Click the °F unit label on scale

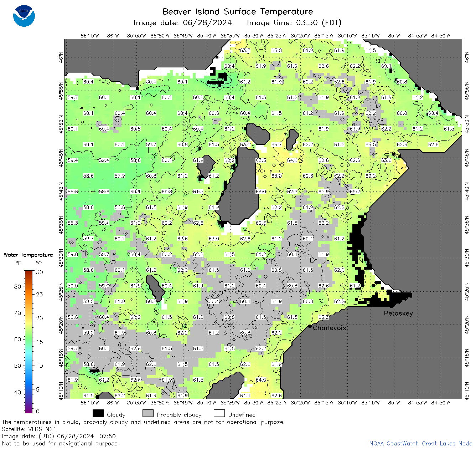19,263
